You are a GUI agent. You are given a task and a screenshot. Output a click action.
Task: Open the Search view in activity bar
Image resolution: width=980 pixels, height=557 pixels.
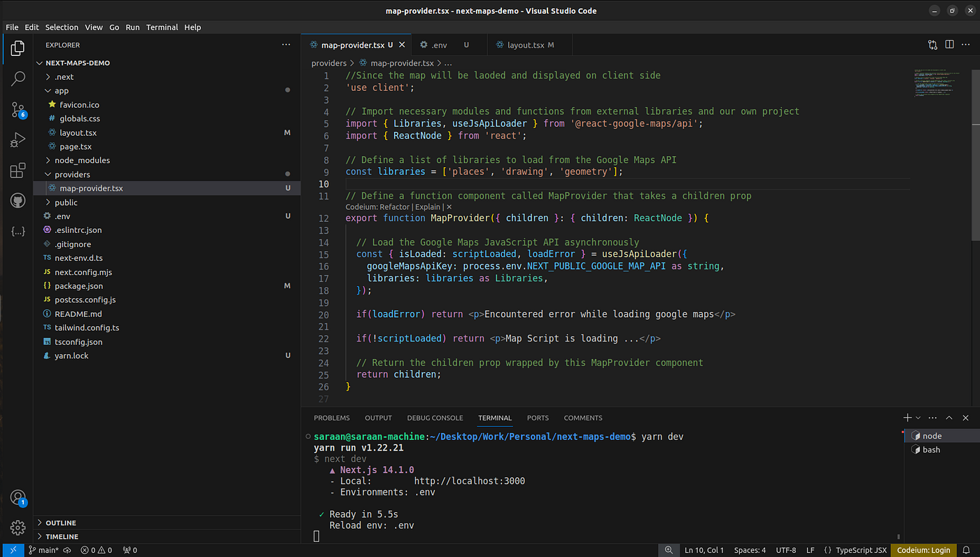point(18,78)
